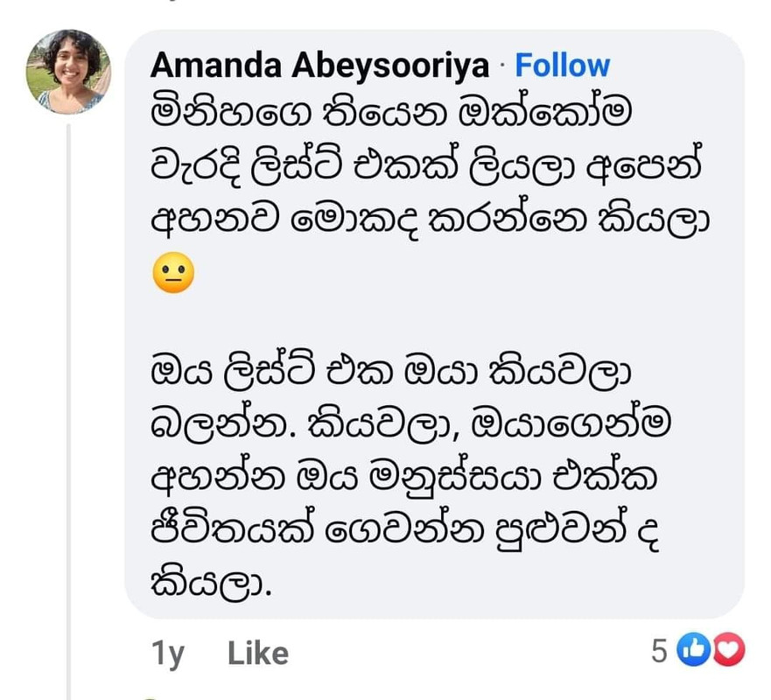The height and width of the screenshot is (700, 771).
Task: Follow Amanda Abeysooriya
Action: (x=563, y=66)
